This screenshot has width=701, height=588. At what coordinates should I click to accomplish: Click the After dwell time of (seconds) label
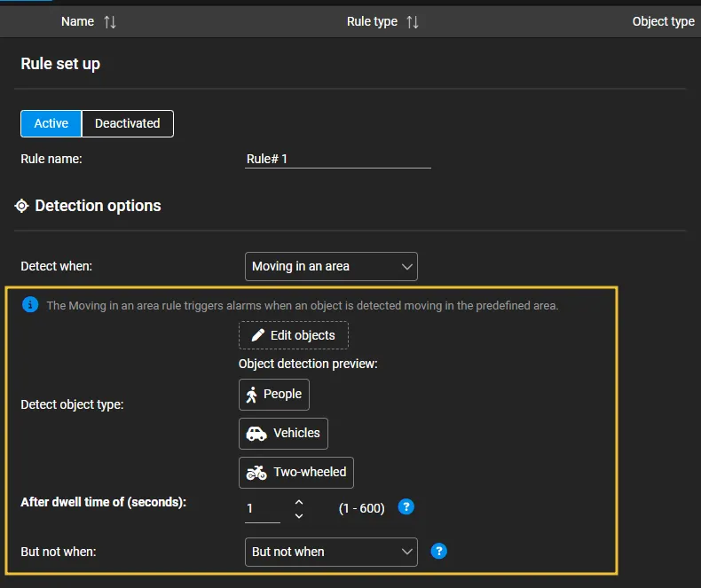(x=103, y=502)
